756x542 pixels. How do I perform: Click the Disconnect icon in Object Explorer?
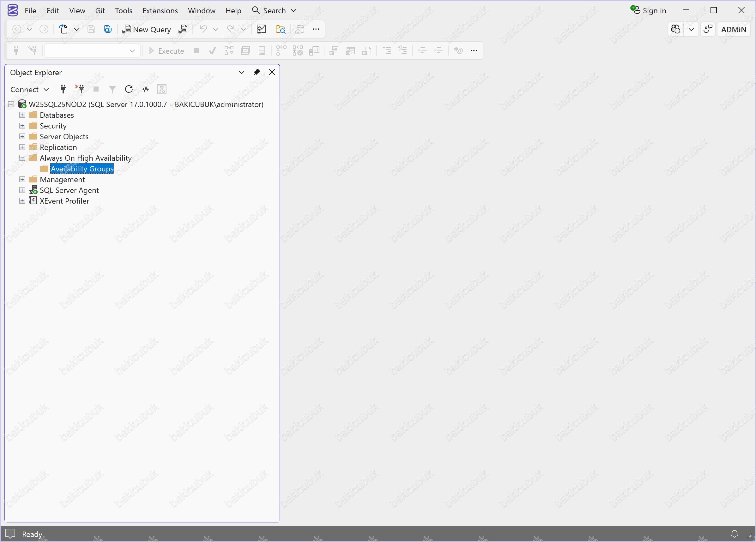80,89
